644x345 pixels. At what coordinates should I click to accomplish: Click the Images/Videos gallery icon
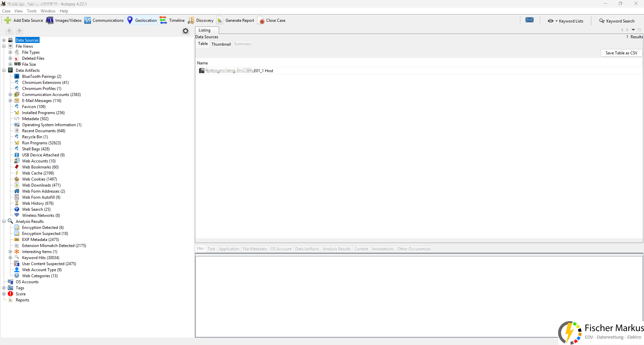coord(50,20)
